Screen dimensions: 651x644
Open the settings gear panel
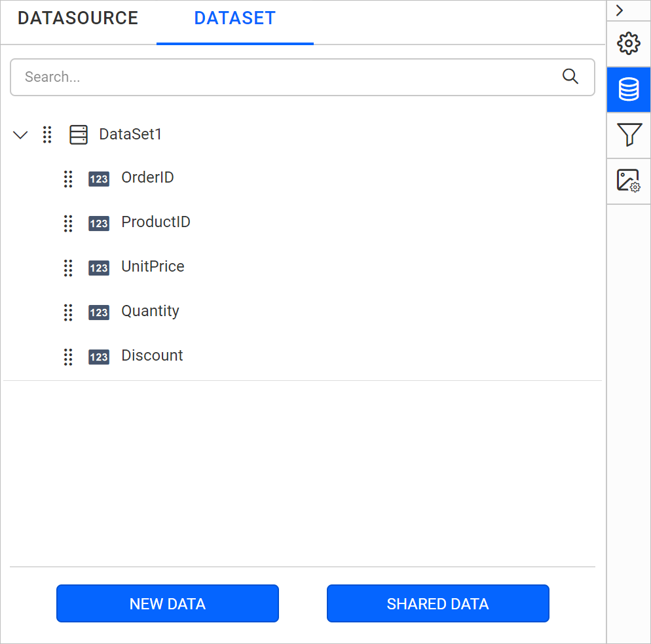pyautogui.click(x=628, y=43)
